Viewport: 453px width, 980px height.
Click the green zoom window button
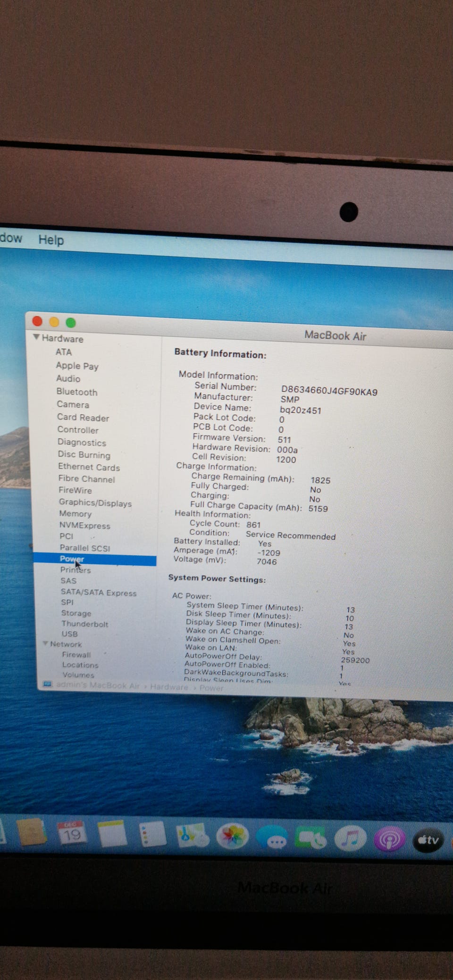coord(71,322)
